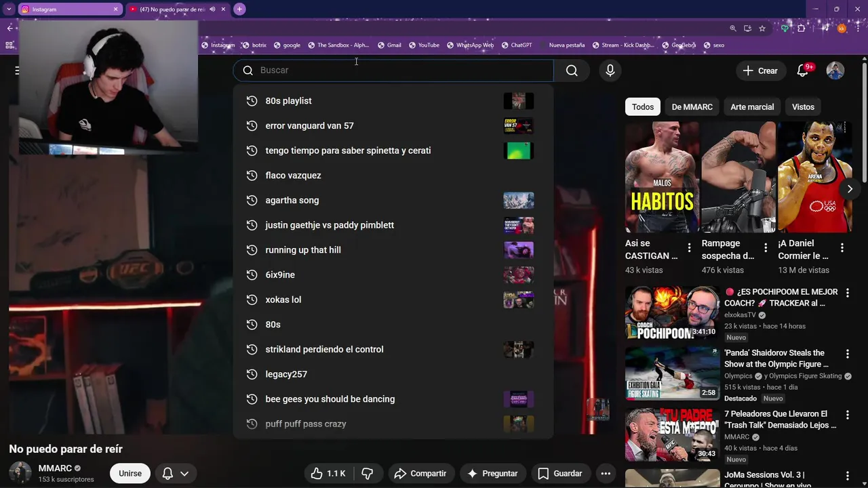This screenshot has width=868, height=488.
Task: Open the WhatsApp Web bookmark
Action: 470,45
